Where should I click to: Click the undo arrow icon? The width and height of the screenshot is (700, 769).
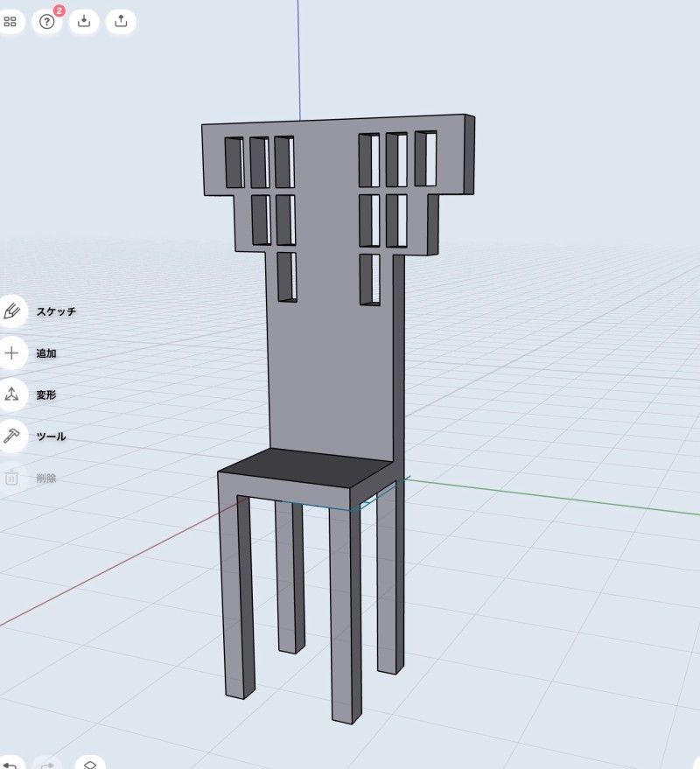(10, 764)
